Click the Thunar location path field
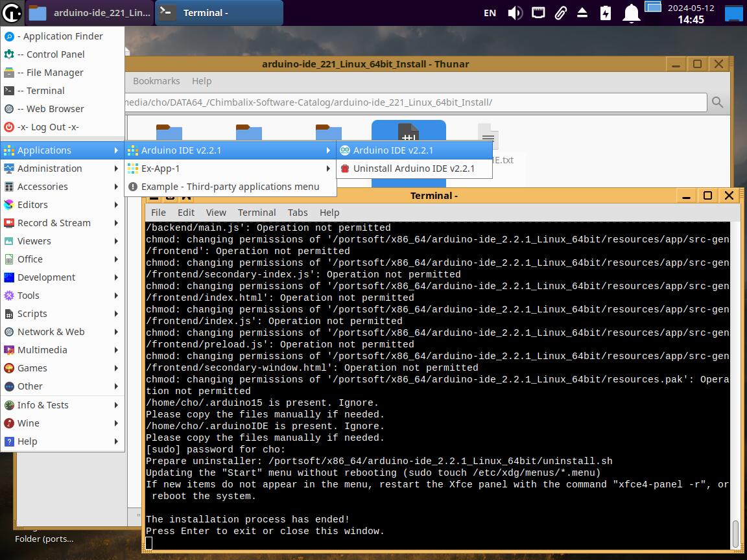 pyautogui.click(x=415, y=102)
